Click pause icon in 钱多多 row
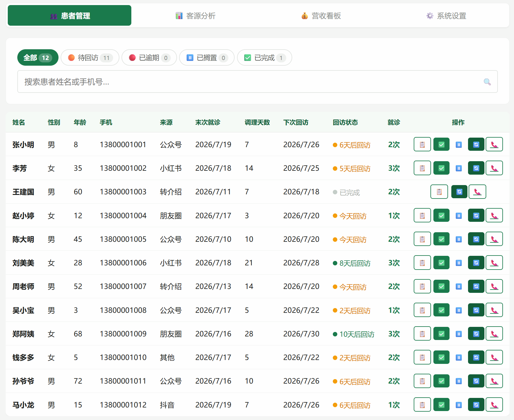Viewport: 514px width, 420px height. (x=459, y=357)
